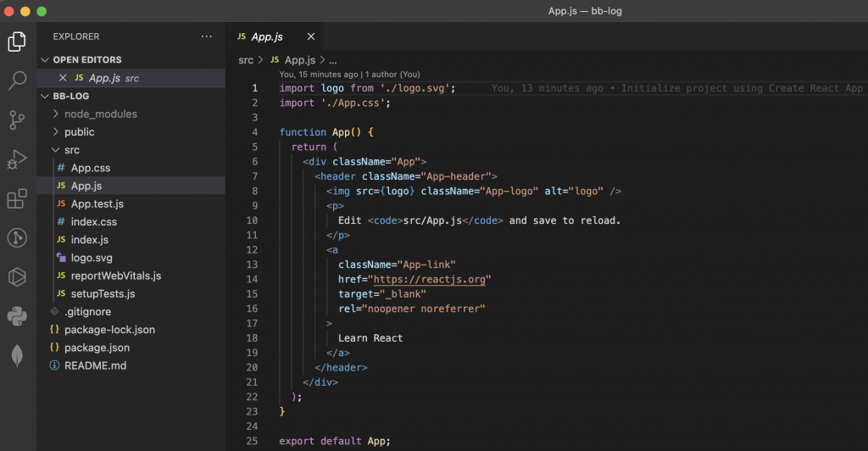Click the className="App-link" attribute line
Image resolution: width=868 pixels, height=451 pixels.
coord(397,264)
